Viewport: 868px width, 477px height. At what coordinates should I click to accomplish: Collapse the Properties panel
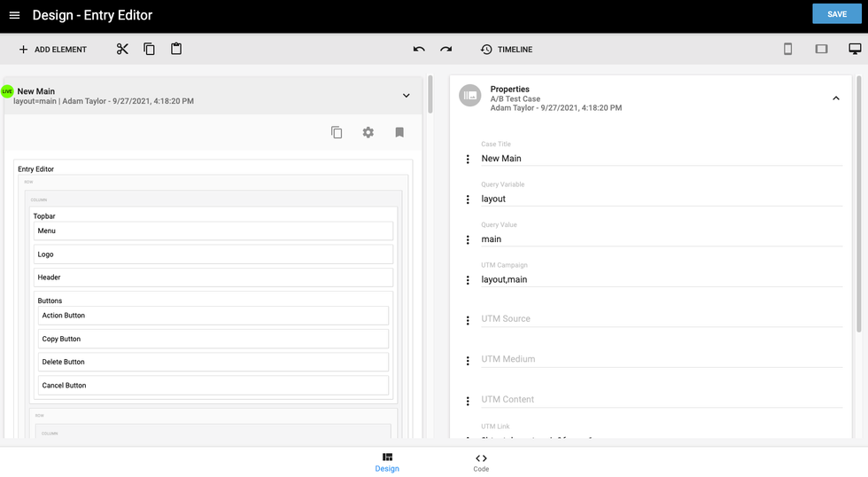coord(835,98)
